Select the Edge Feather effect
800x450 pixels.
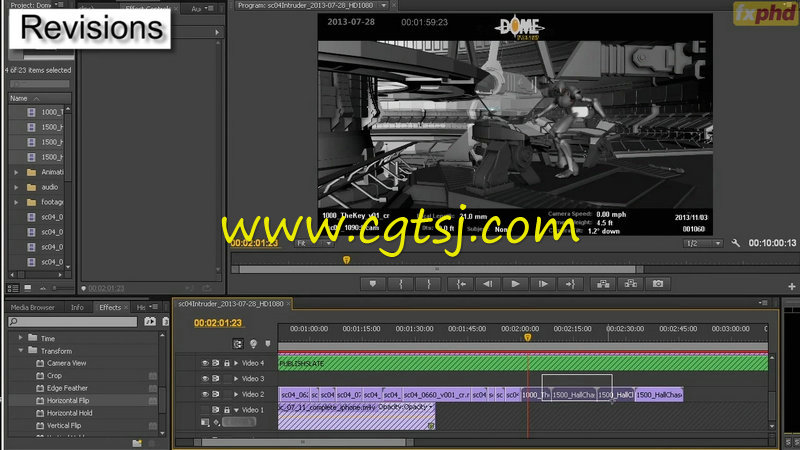pos(67,388)
